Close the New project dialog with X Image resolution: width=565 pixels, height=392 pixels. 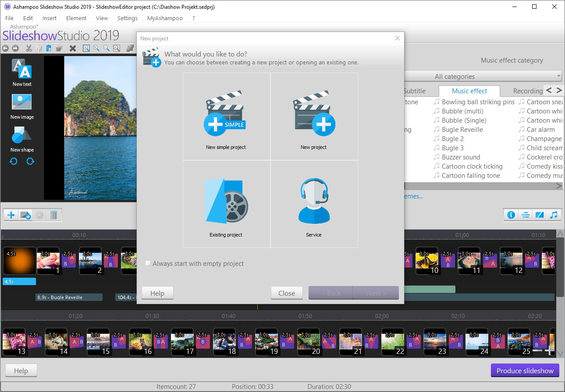tap(398, 38)
